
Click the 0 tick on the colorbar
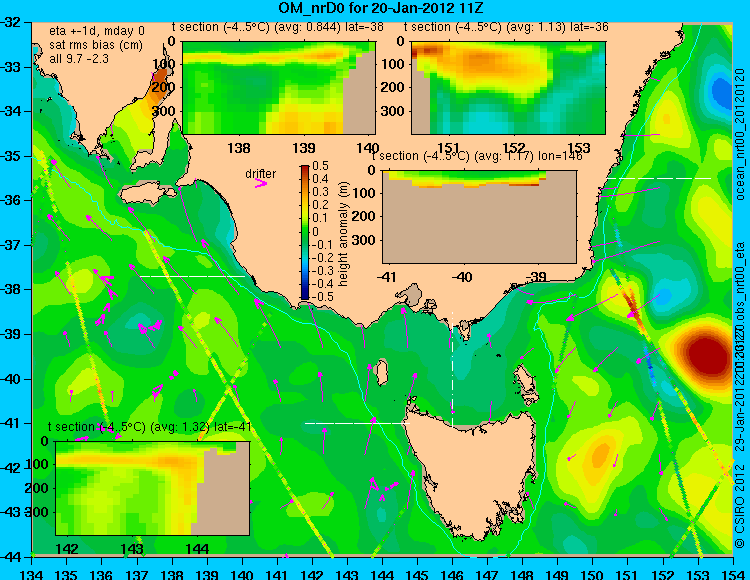coord(315,231)
